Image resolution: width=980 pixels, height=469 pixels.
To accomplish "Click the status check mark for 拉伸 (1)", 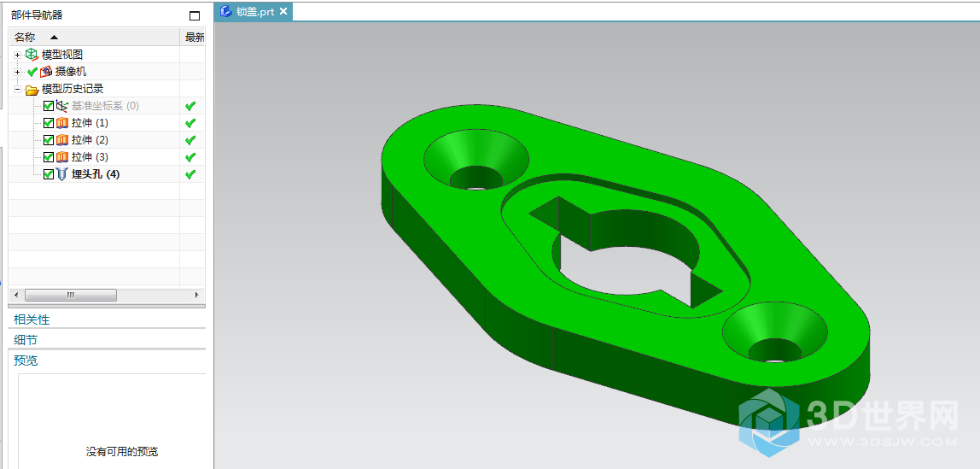I will (x=190, y=122).
